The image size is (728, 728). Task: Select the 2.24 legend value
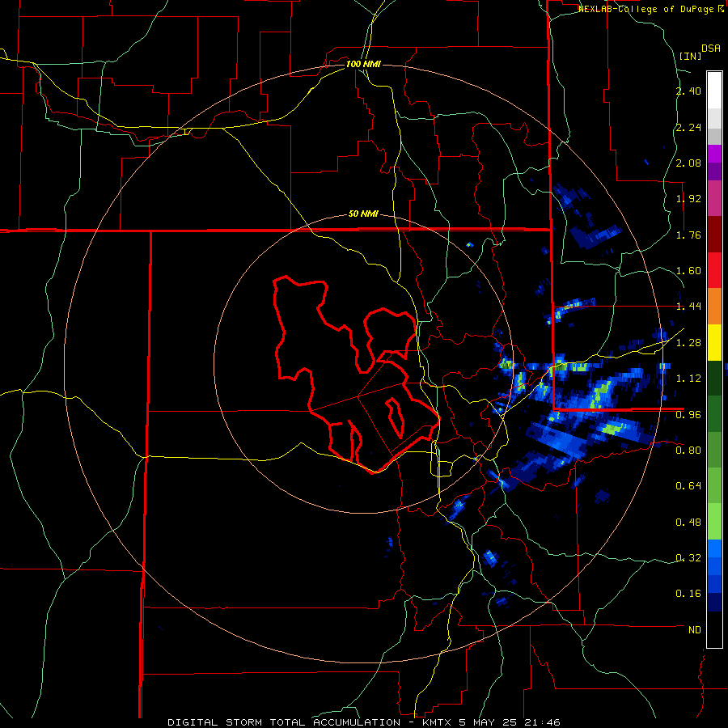[x=688, y=127]
